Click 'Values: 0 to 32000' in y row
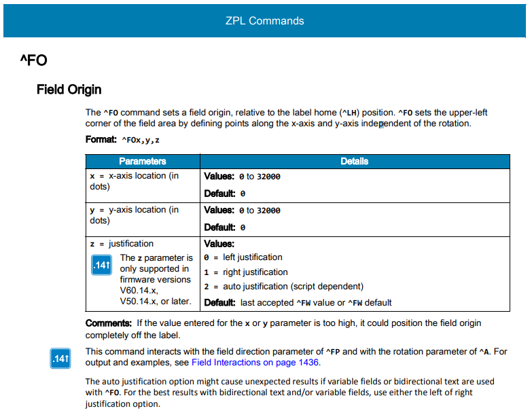Viewport: 532px width, 417px height. tap(242, 210)
